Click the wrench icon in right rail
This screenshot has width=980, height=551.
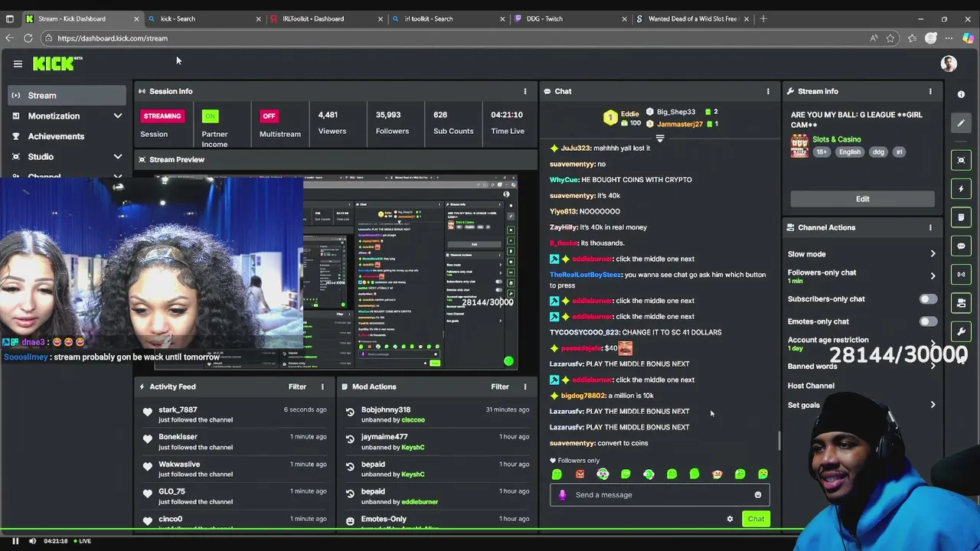pos(961,331)
